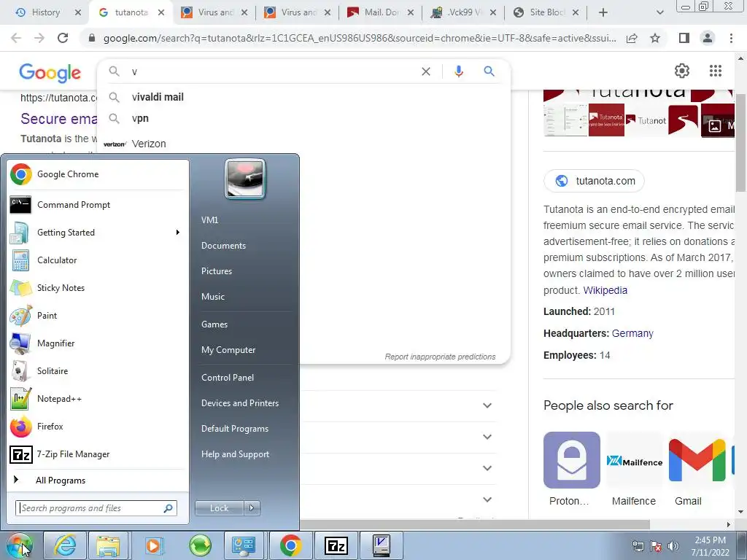Clear the Google search box
Image resolution: width=747 pixels, height=560 pixels.
pyautogui.click(x=426, y=71)
